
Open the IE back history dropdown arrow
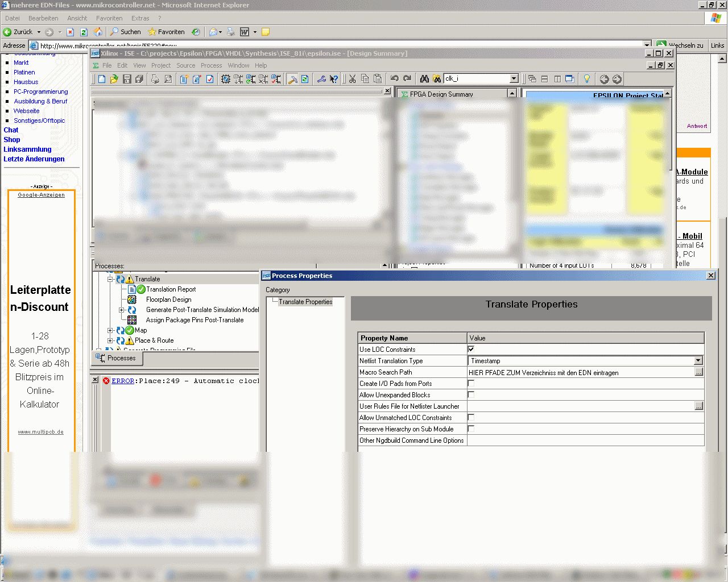click(x=39, y=32)
